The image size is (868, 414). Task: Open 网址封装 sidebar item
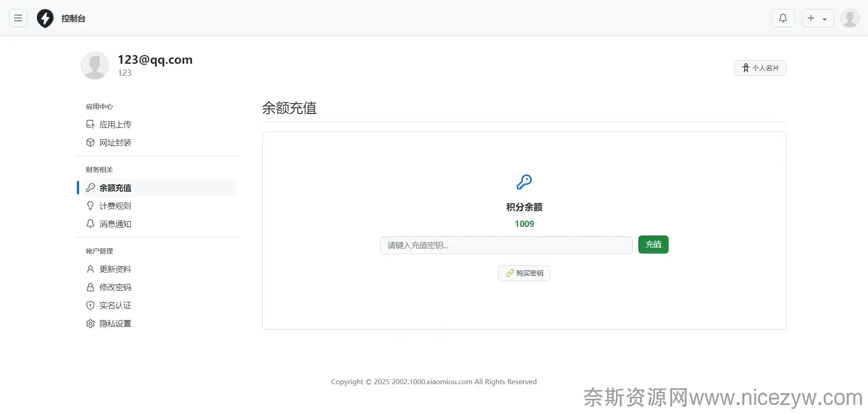[115, 142]
